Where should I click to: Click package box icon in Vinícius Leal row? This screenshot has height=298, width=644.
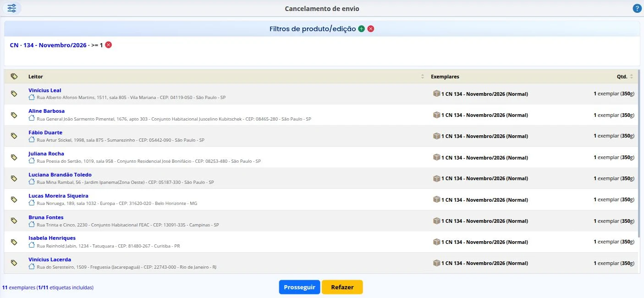pos(436,94)
